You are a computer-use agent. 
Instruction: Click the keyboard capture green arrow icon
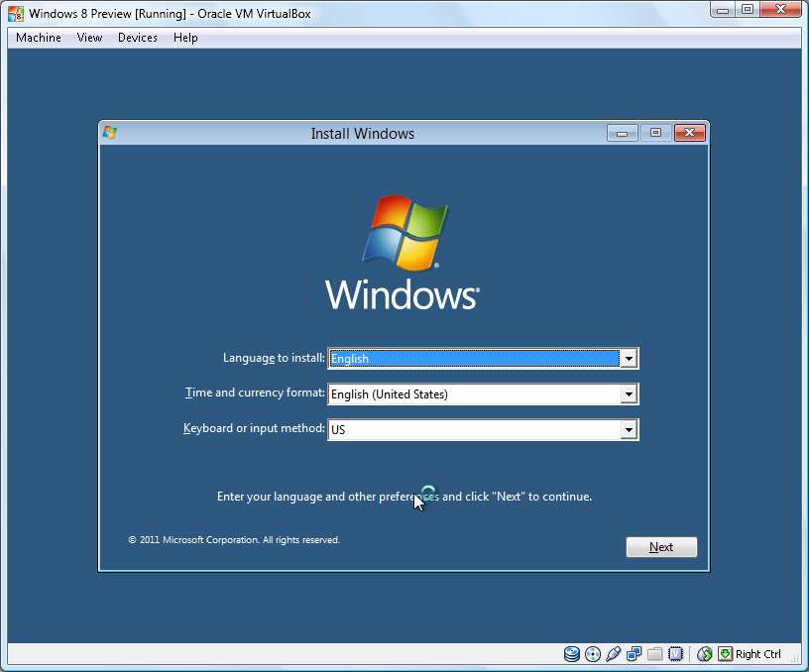click(725, 654)
